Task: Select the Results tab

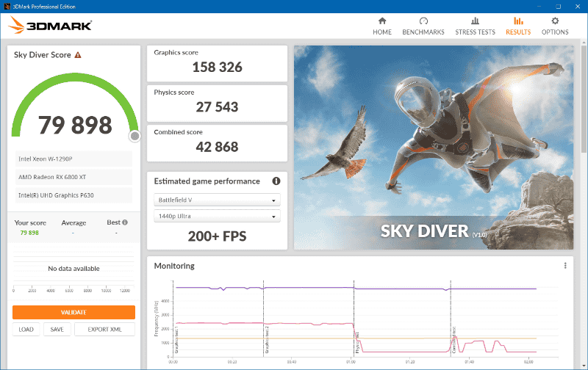Action: click(x=518, y=26)
